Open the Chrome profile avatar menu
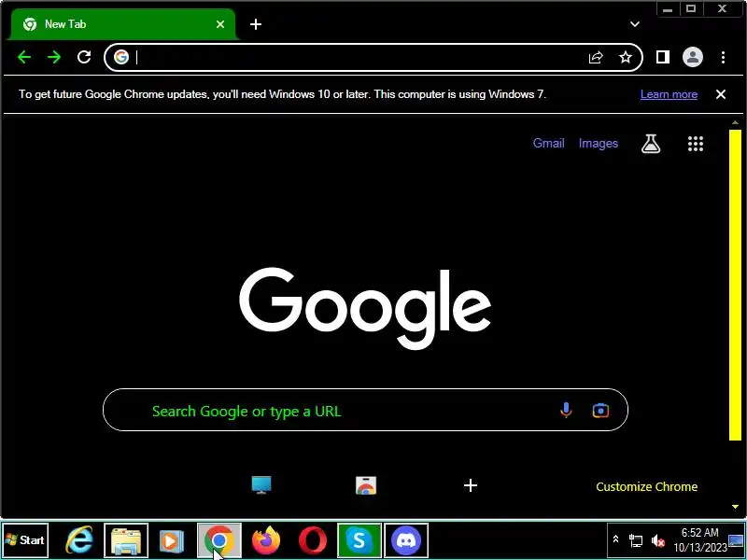The image size is (747, 560). [693, 57]
